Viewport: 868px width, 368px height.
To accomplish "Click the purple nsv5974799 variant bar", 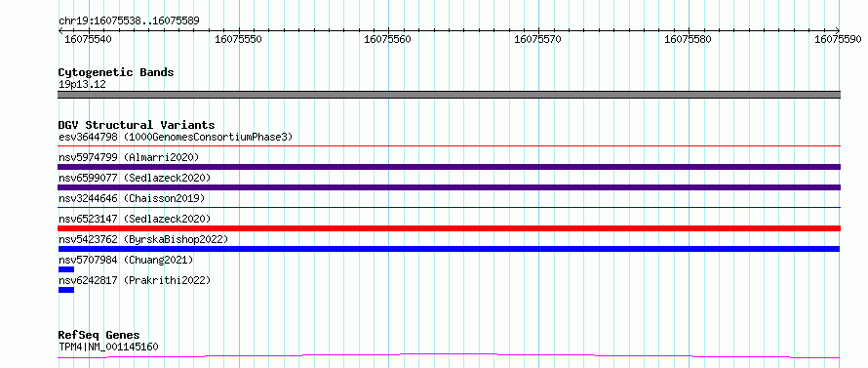I will pyautogui.click(x=449, y=167).
